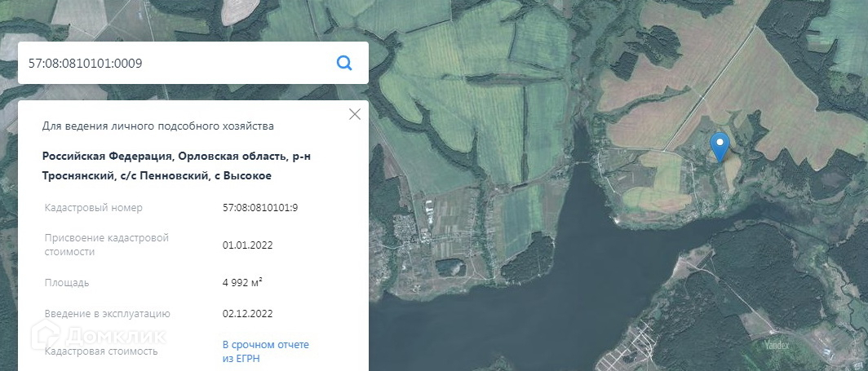Close the cadastral info panel
Screen dimensions: 868x371
pyautogui.click(x=355, y=114)
